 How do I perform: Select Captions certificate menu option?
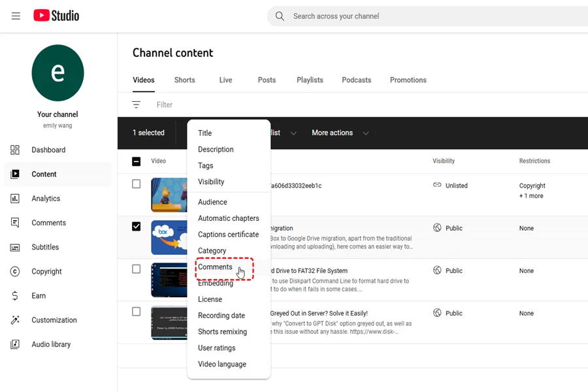229,235
